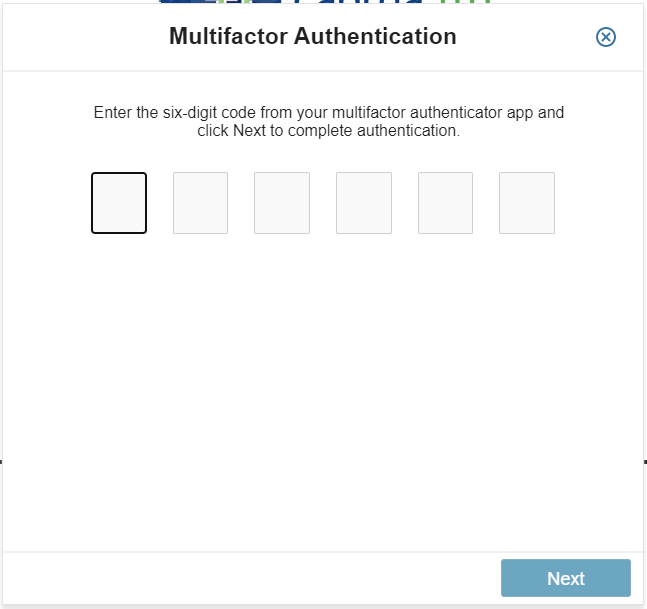Activate the last digit input field
This screenshot has width=647, height=609.
(527, 203)
